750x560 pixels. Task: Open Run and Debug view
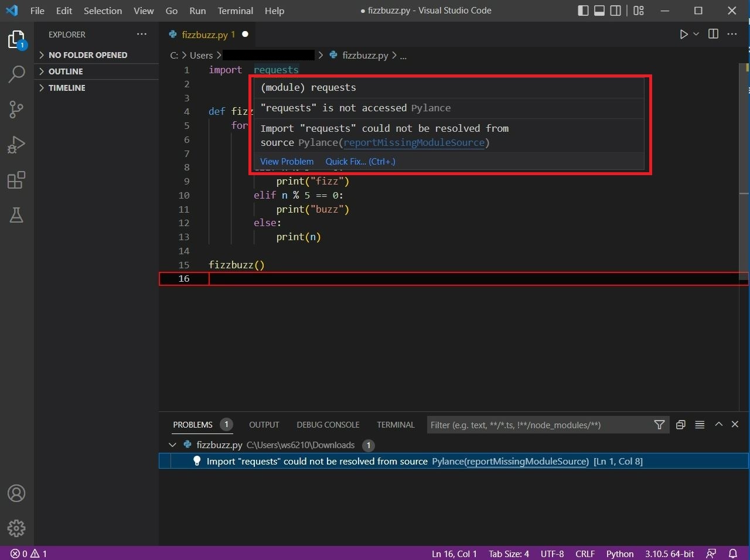pos(16,144)
